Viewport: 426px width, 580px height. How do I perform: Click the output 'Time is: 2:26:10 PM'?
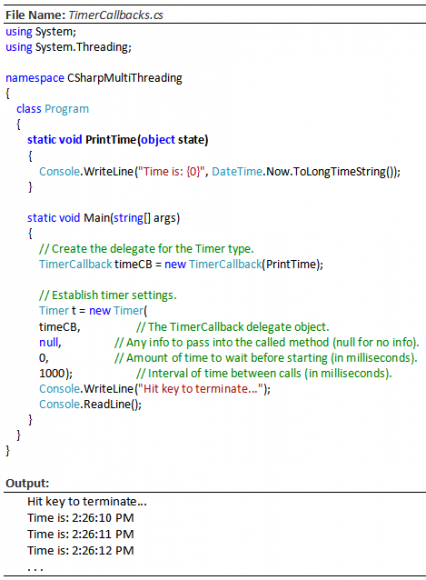pyautogui.click(x=80, y=518)
